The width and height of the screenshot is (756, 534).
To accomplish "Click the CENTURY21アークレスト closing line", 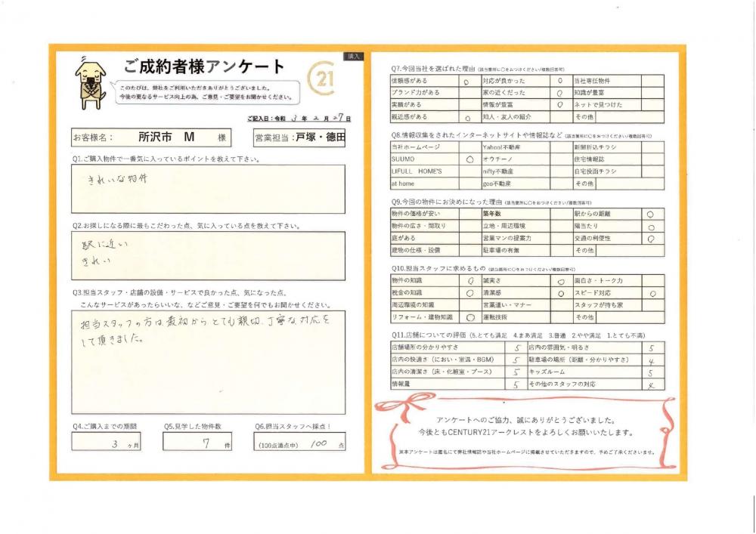I will click(525, 432).
